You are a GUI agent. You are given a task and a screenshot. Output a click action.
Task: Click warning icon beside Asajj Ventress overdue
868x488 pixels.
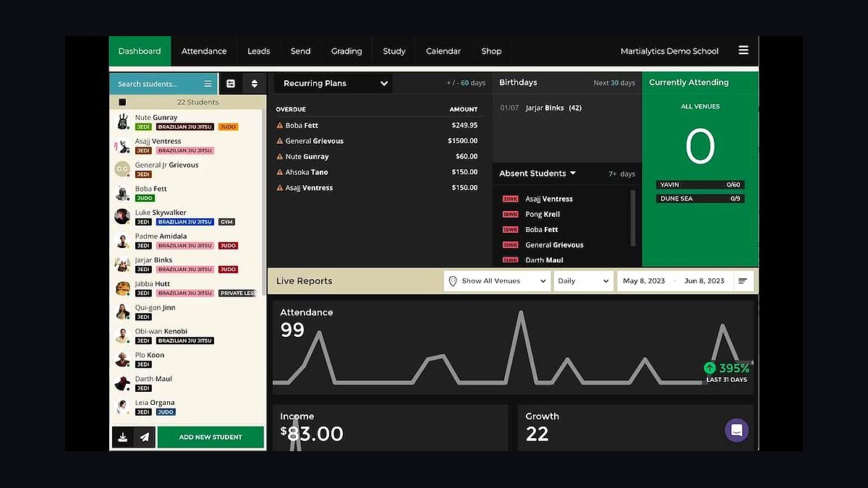[280, 188]
